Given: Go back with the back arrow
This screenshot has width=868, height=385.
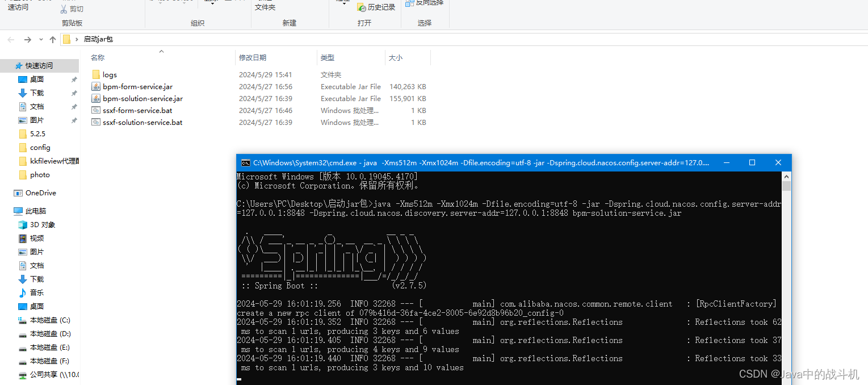Looking at the screenshot, I should pyautogui.click(x=11, y=40).
